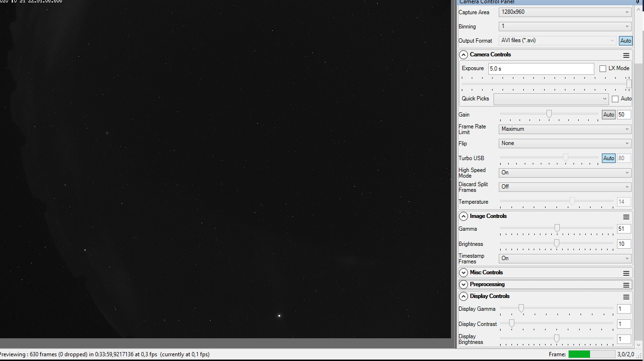Open the Output Format dropdown

557,41
